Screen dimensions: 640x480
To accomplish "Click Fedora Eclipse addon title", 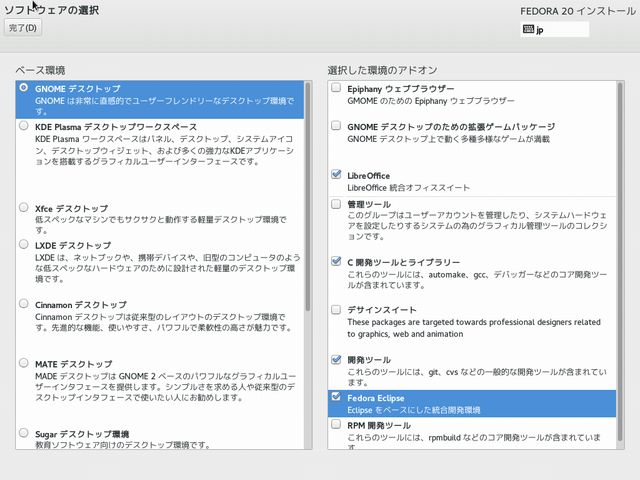I will pos(376,398).
